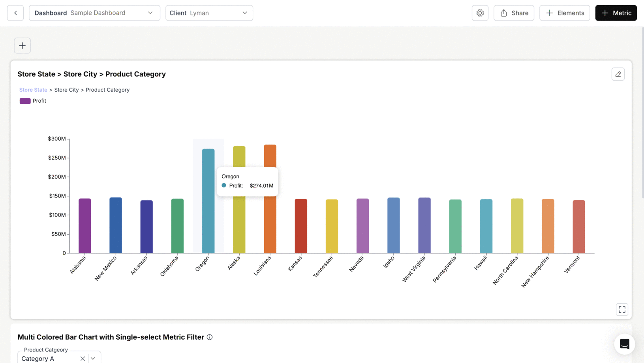Click the Share button
Screen dimensions: 644x363
pyautogui.click(x=514, y=13)
